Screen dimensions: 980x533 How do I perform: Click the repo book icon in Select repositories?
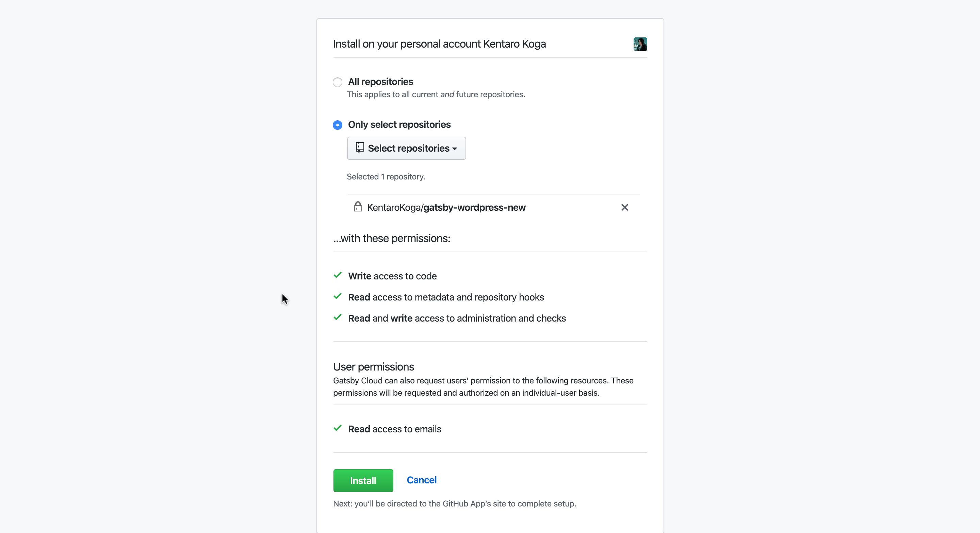[x=360, y=148]
